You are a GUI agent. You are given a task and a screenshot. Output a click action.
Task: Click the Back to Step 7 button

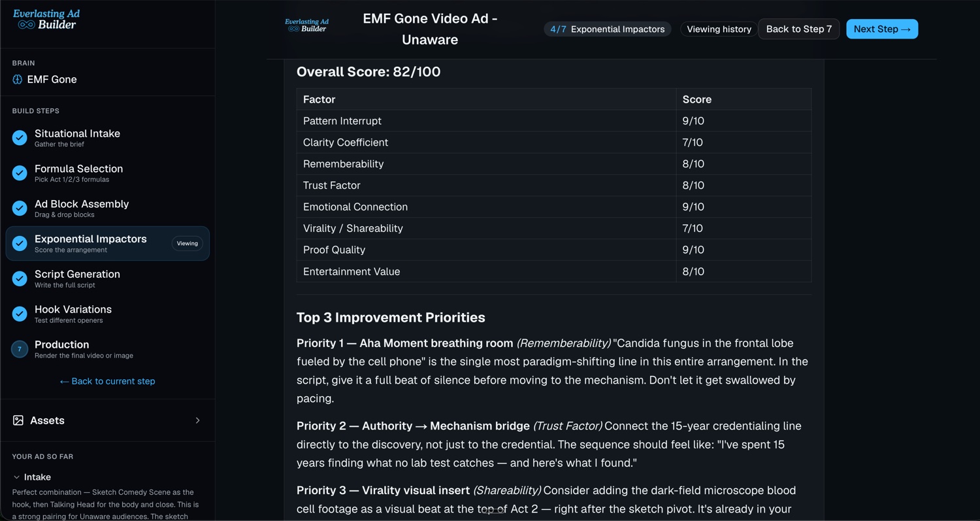tap(798, 29)
